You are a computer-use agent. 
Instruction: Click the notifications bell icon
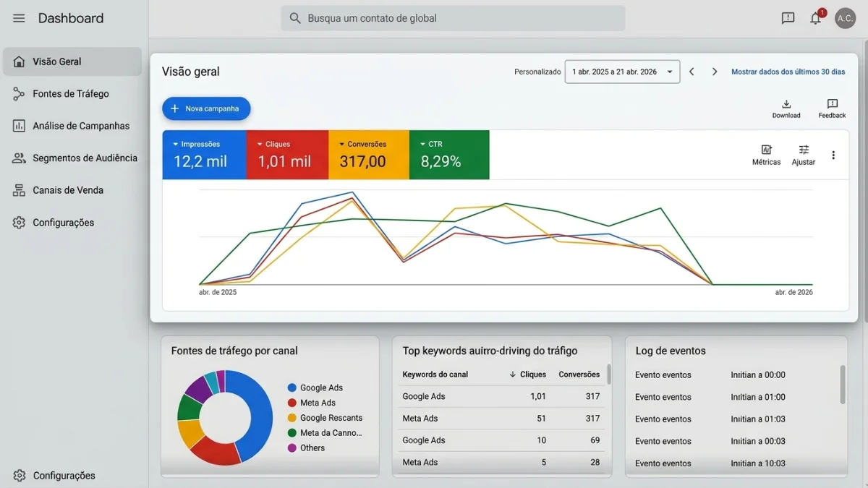point(815,19)
